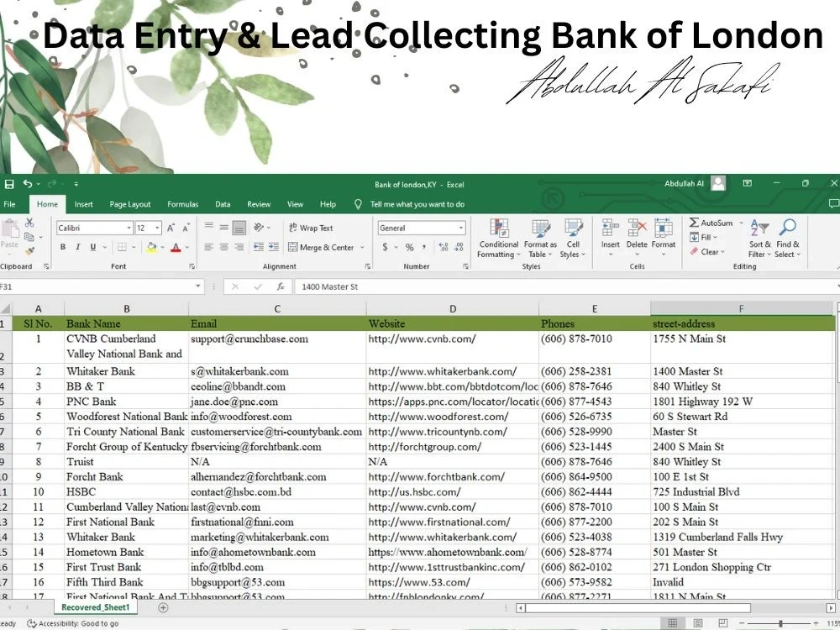Open Find & Select menu
The width and height of the screenshot is (840, 630).
pos(788,239)
